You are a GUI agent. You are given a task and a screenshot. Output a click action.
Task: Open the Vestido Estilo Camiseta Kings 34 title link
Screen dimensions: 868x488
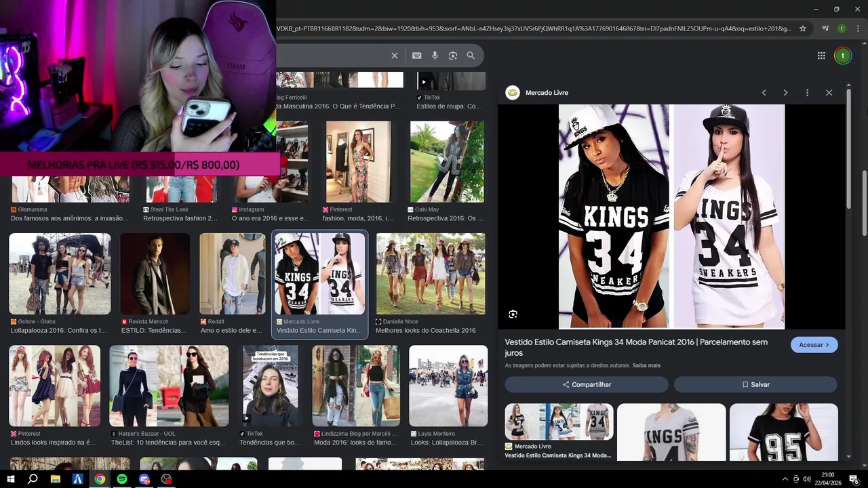pyautogui.click(x=636, y=347)
